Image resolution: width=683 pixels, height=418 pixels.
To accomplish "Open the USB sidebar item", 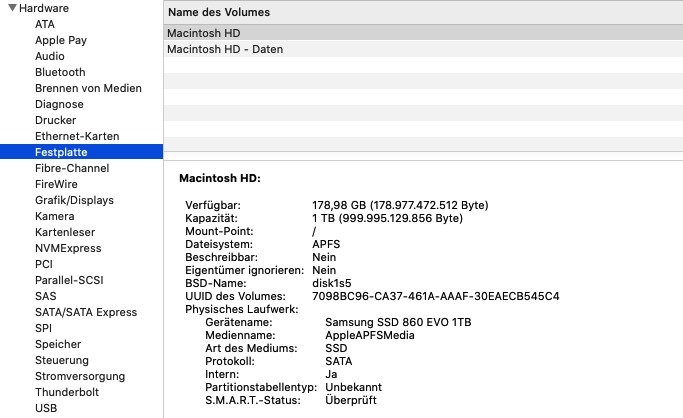I will pos(46,408).
